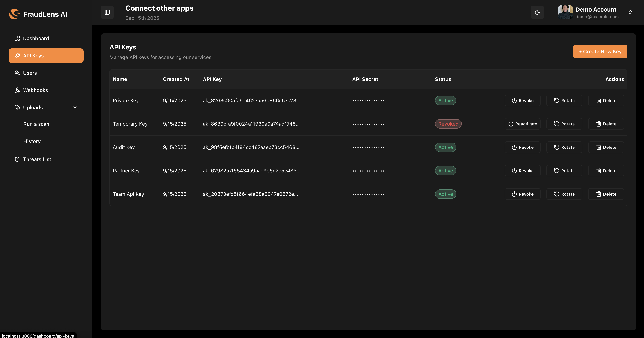Click the Uploads cloud icon
The height and width of the screenshot is (338, 644).
[17, 107]
